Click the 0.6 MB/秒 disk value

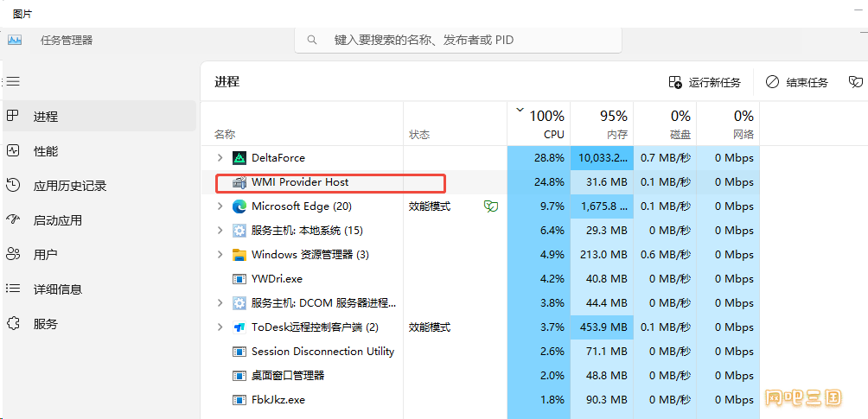click(x=666, y=255)
